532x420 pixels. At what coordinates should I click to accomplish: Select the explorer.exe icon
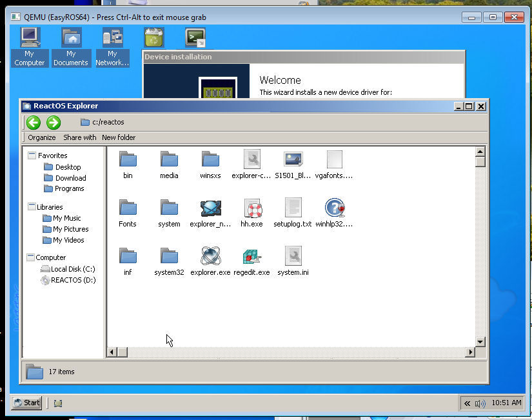pos(211,256)
